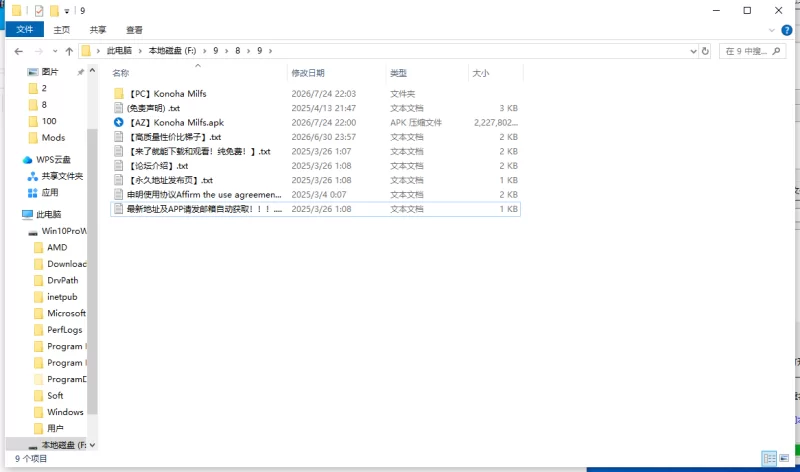
Task: Open the recent locations dropdown arrow
Action: pos(55,51)
